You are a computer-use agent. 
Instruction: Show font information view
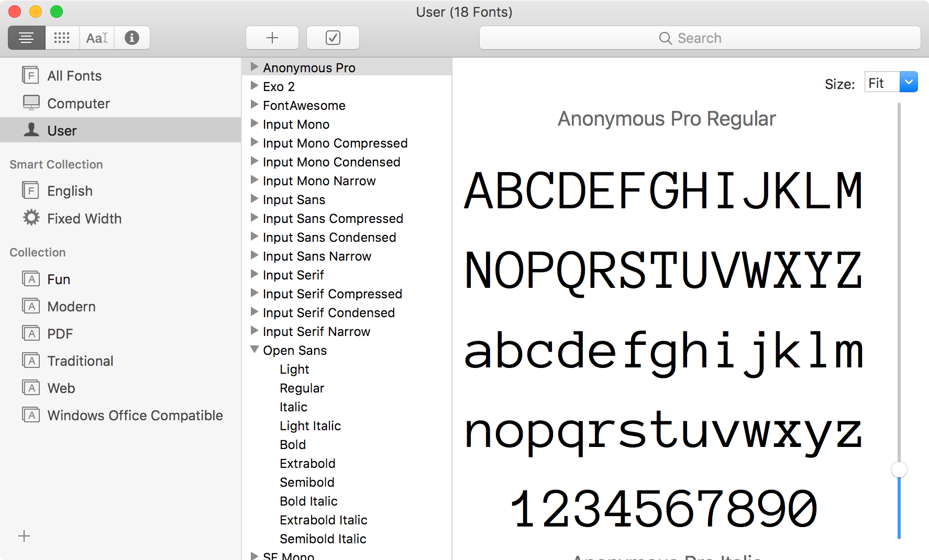(132, 38)
